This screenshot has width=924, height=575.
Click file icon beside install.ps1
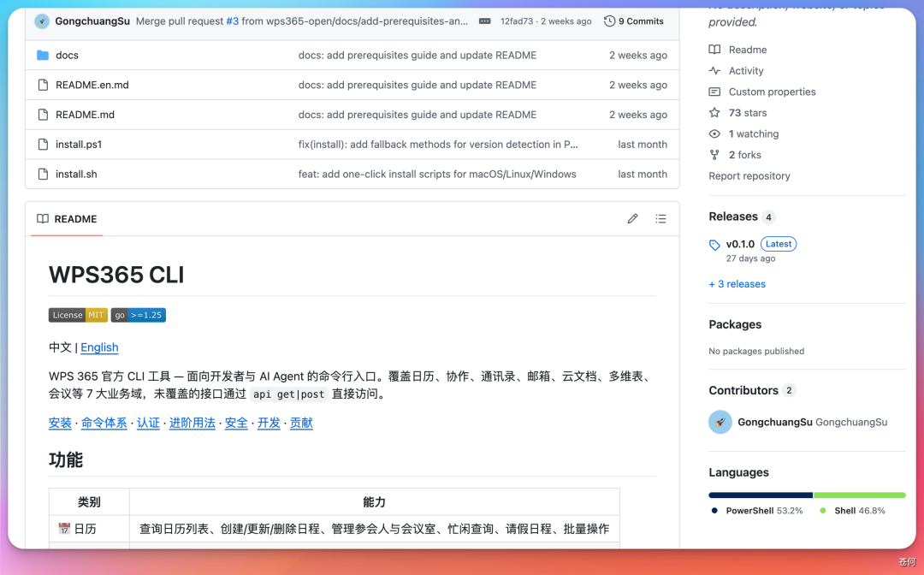[x=43, y=145]
